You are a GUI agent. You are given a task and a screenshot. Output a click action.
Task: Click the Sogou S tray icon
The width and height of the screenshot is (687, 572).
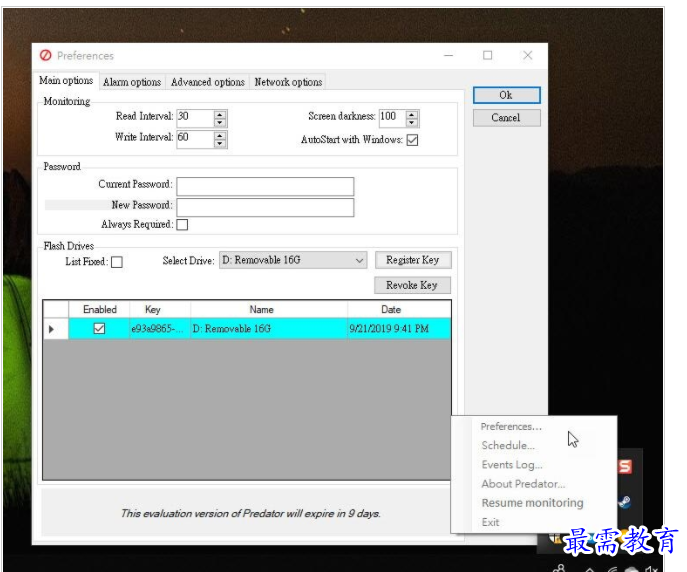(x=625, y=466)
